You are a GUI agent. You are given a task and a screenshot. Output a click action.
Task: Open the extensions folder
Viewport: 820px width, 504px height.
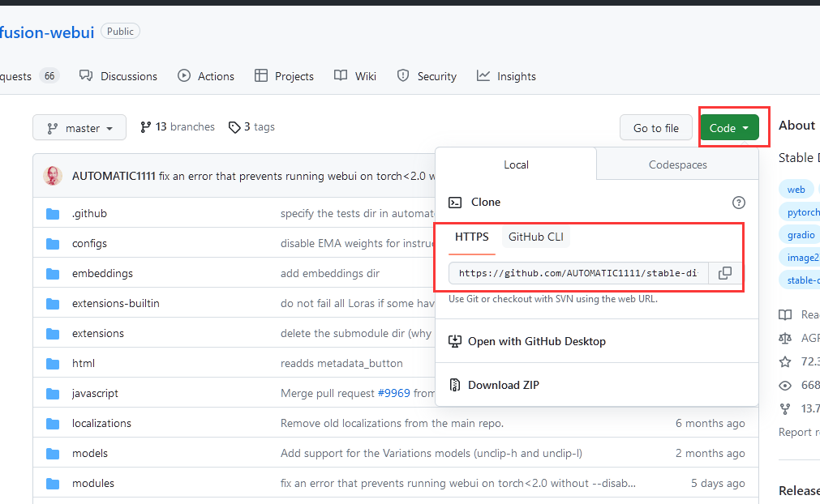click(98, 333)
